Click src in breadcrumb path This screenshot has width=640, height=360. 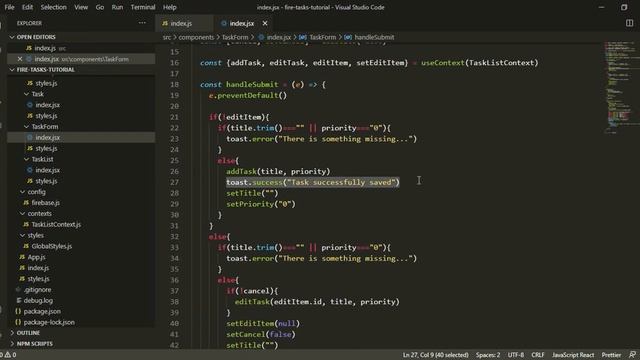167,37
